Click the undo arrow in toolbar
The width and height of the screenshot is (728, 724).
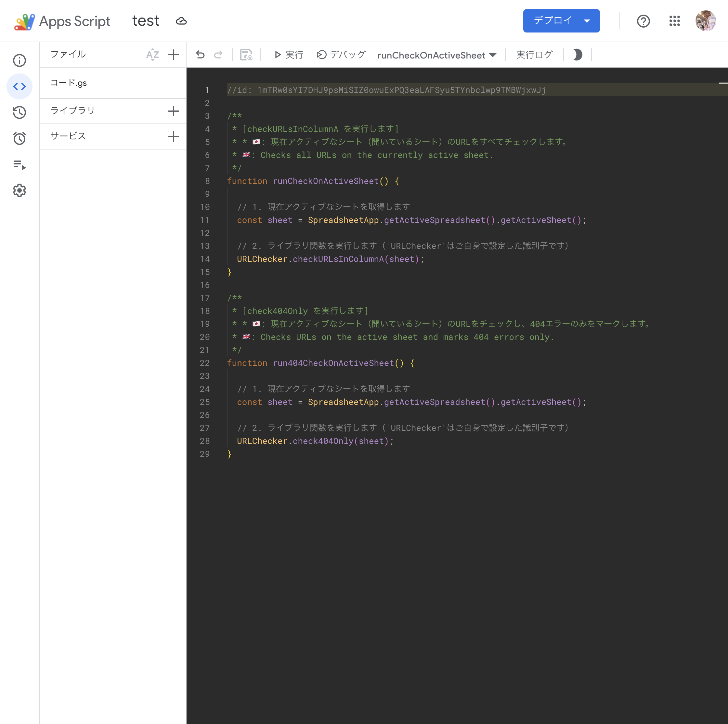(x=200, y=55)
